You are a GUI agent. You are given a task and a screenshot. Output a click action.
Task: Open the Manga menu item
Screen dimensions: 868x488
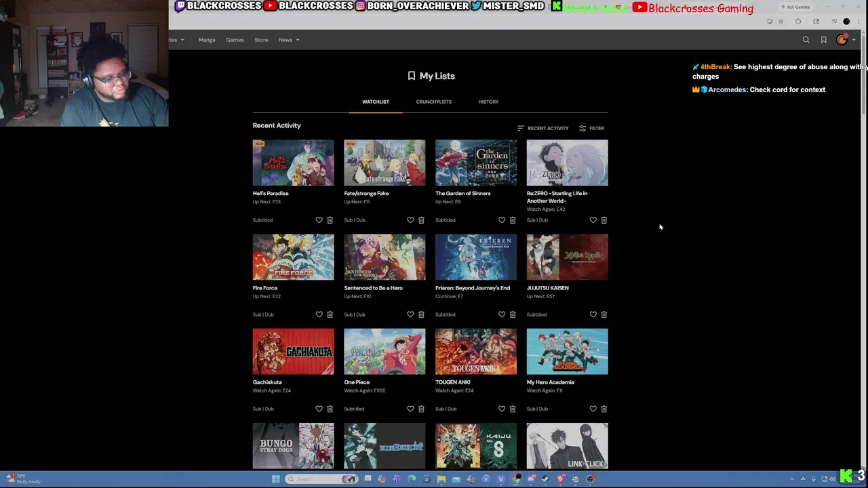[207, 40]
